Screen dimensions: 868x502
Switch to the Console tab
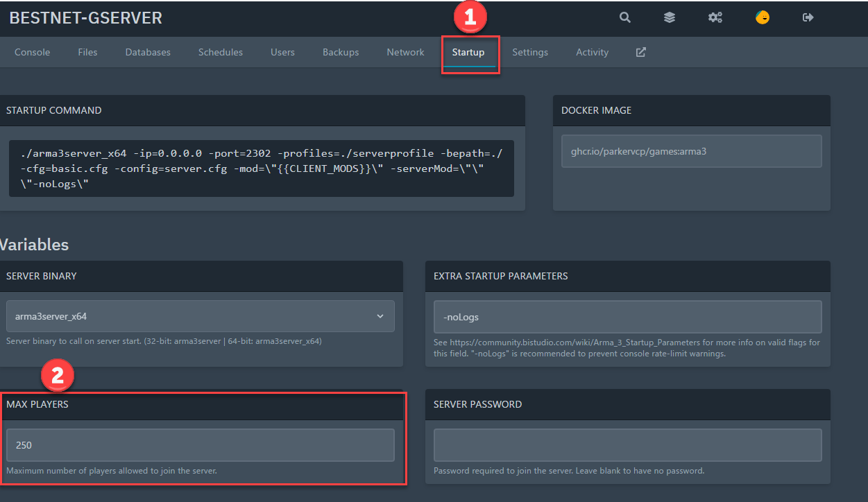click(x=33, y=52)
